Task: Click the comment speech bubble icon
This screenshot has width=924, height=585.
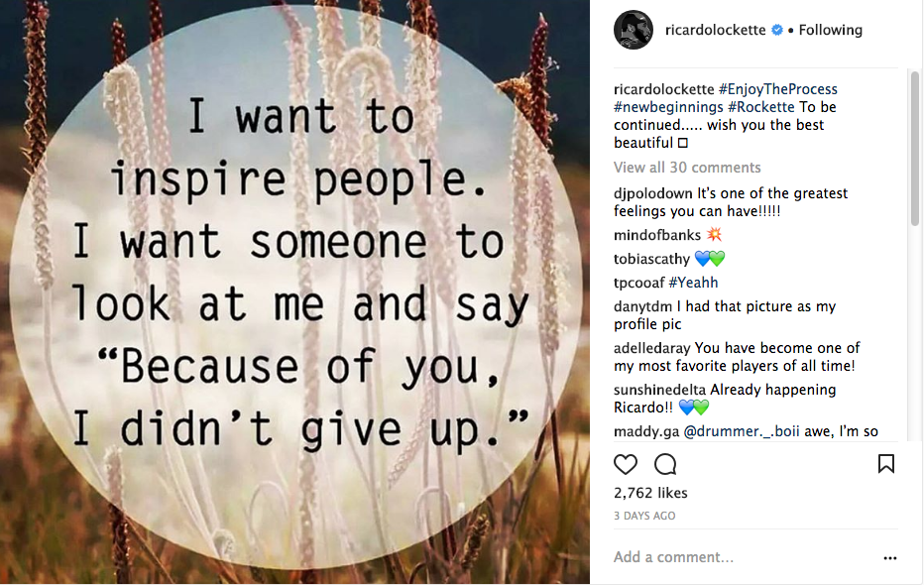Action: [x=665, y=464]
